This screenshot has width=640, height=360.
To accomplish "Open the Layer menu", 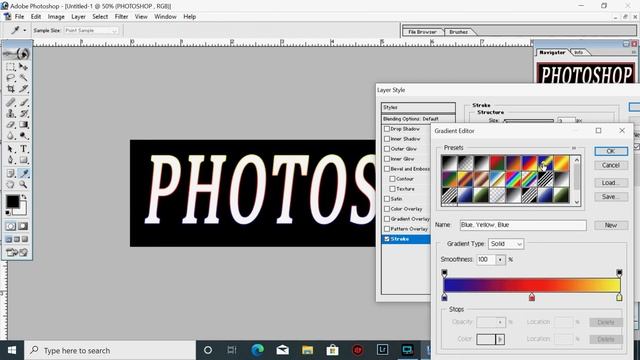I will click(x=78, y=17).
